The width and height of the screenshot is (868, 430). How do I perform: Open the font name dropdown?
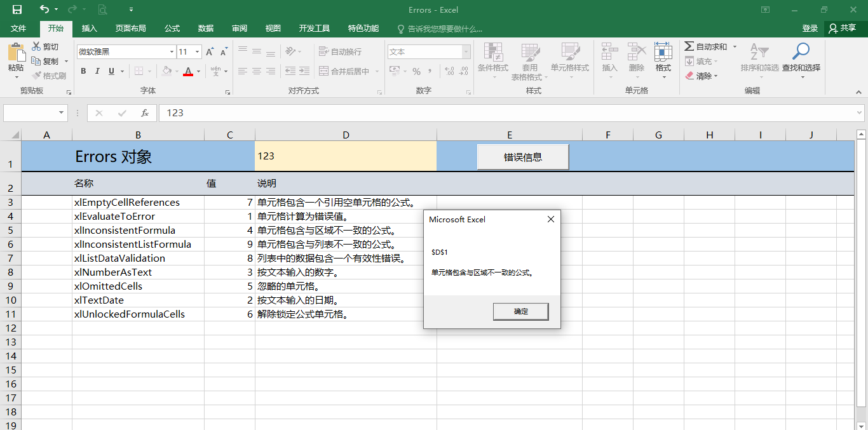[172, 52]
